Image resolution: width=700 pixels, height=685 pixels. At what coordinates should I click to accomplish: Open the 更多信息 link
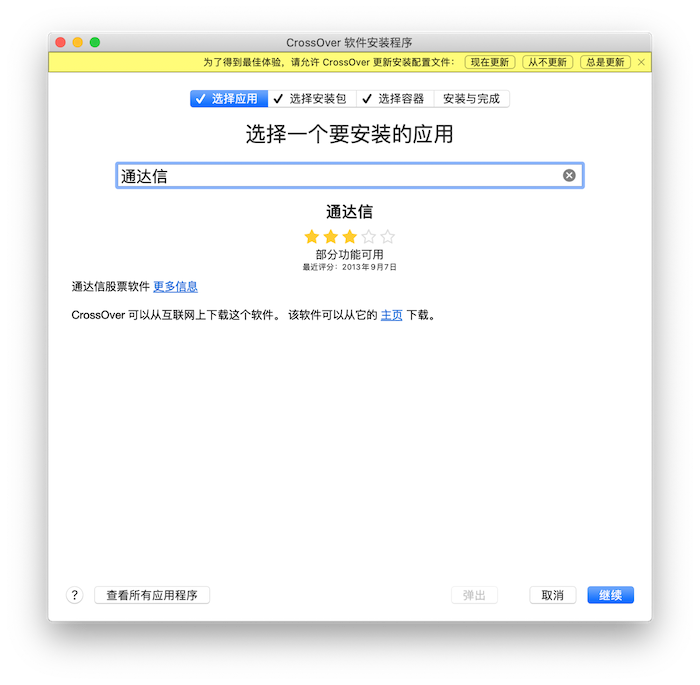[x=175, y=287]
